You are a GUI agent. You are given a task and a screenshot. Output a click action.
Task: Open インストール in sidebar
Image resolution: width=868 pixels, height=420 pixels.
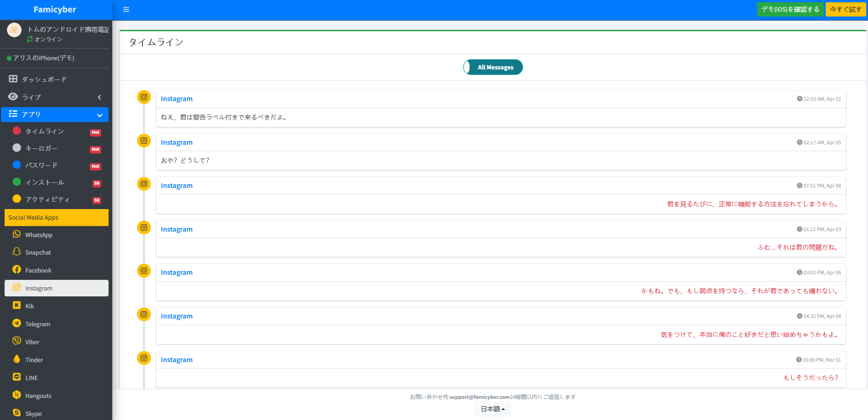coord(56,182)
